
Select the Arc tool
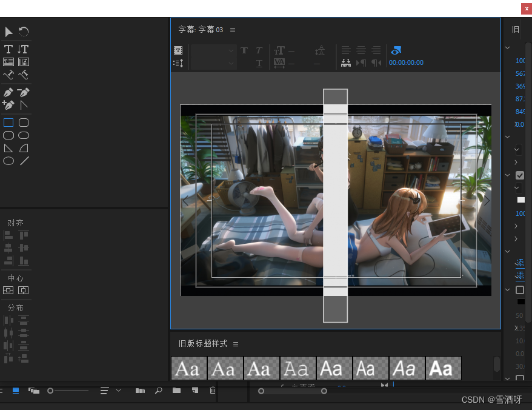(24, 149)
